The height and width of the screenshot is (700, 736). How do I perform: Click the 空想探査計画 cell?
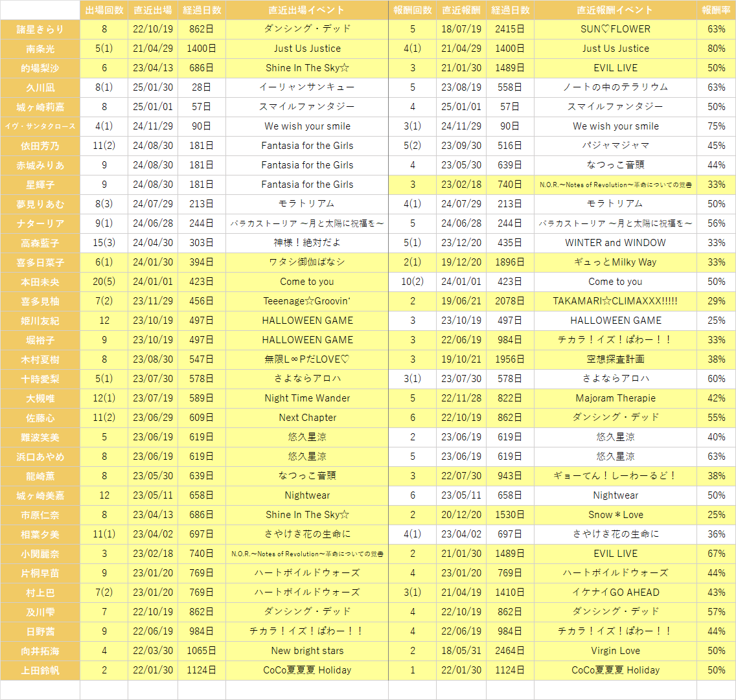tap(615, 359)
